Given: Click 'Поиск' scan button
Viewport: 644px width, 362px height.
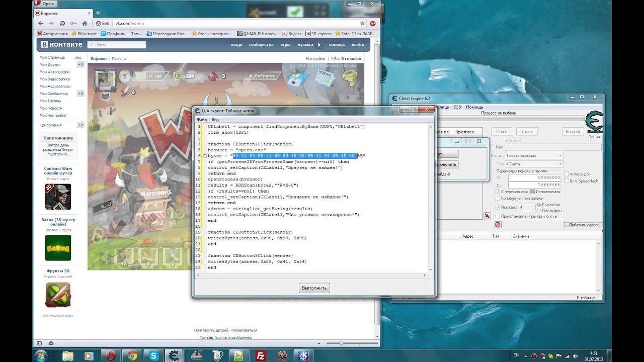Looking at the screenshot, I should pos(502,131).
